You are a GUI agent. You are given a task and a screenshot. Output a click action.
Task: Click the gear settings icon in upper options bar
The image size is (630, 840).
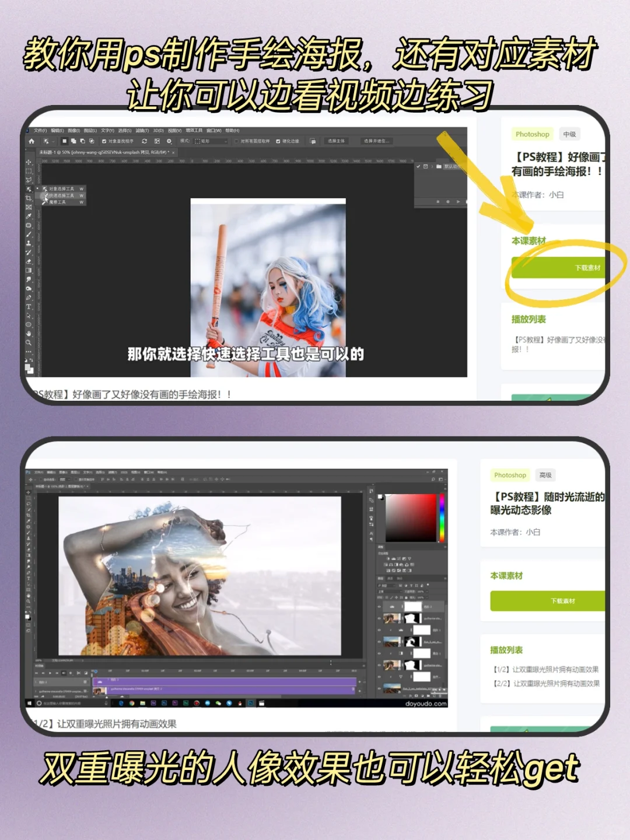point(169,141)
